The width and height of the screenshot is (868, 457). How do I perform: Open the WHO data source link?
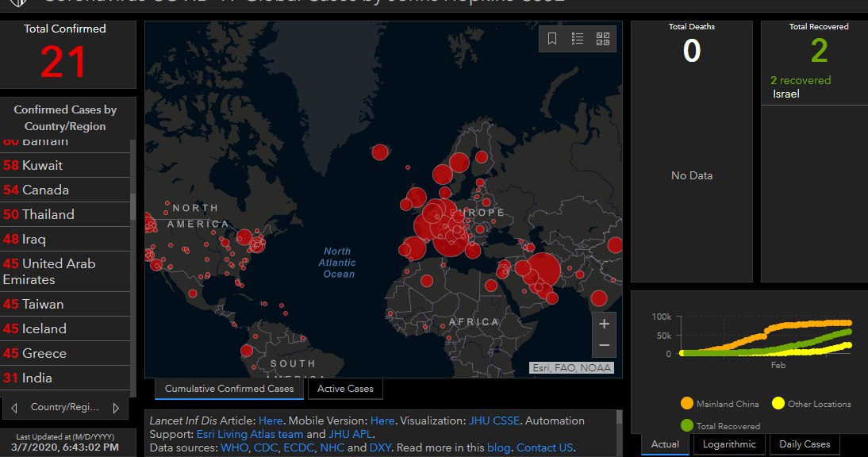(x=234, y=447)
